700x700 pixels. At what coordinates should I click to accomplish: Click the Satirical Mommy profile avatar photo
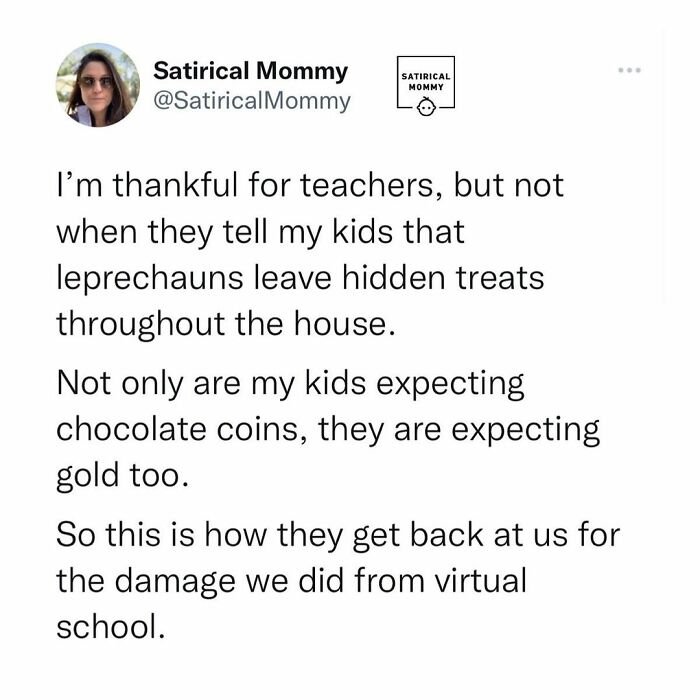[98, 85]
